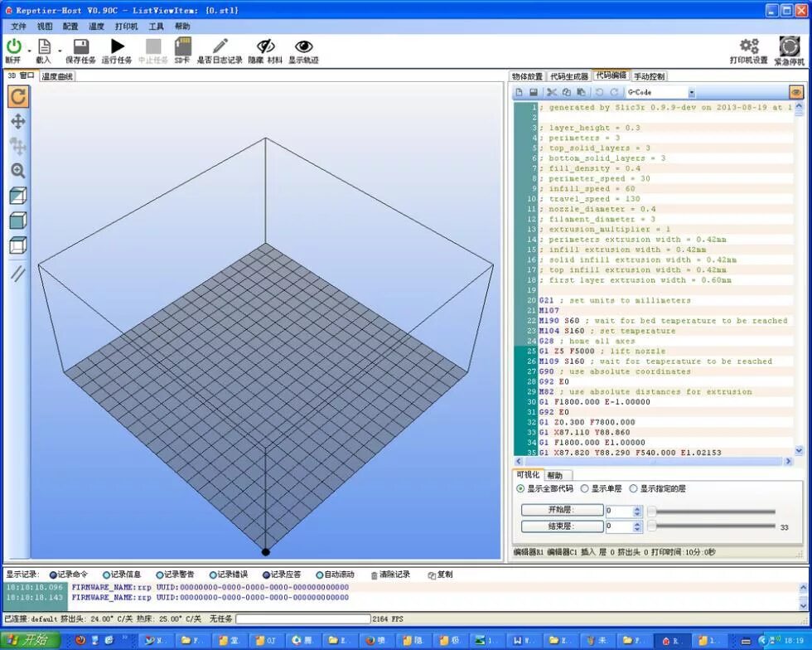
Task: Expand the Load file dropdown arrow
Action: (60, 51)
